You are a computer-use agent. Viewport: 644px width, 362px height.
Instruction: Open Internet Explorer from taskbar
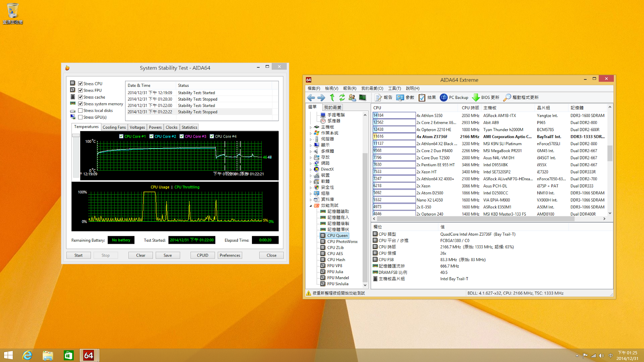[x=27, y=355]
